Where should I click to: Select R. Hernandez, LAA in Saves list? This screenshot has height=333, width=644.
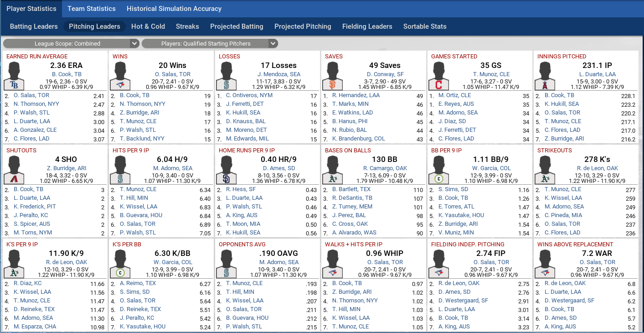356,95
